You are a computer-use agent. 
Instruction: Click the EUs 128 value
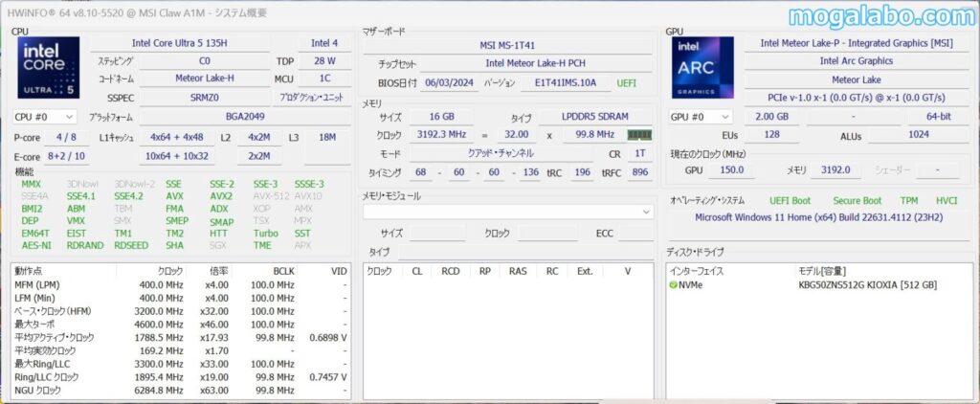(771, 135)
